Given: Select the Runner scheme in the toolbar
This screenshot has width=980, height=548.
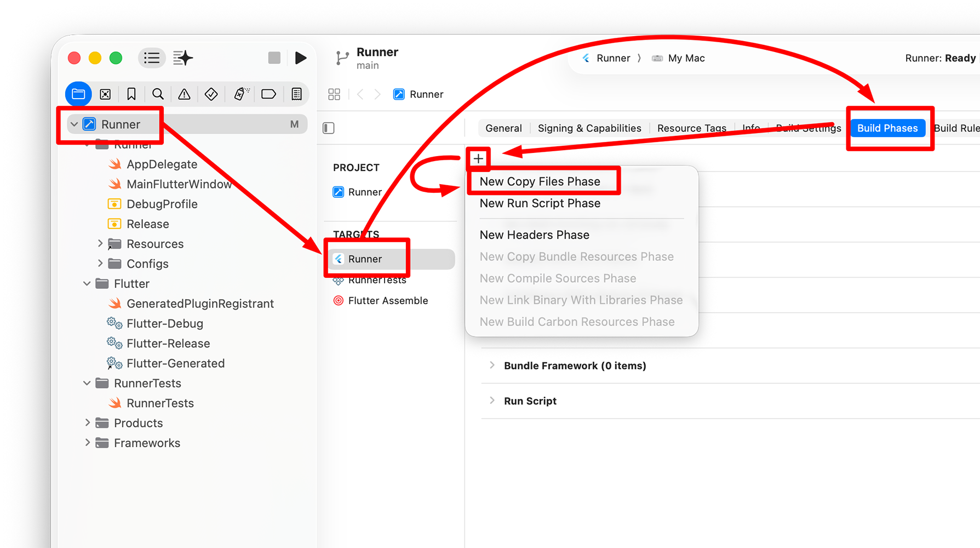Looking at the screenshot, I should [606, 58].
